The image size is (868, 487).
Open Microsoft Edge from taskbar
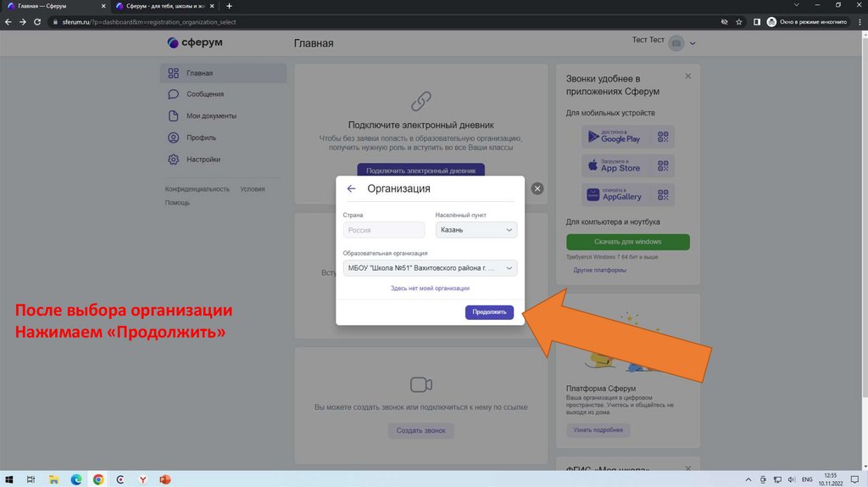point(75,479)
